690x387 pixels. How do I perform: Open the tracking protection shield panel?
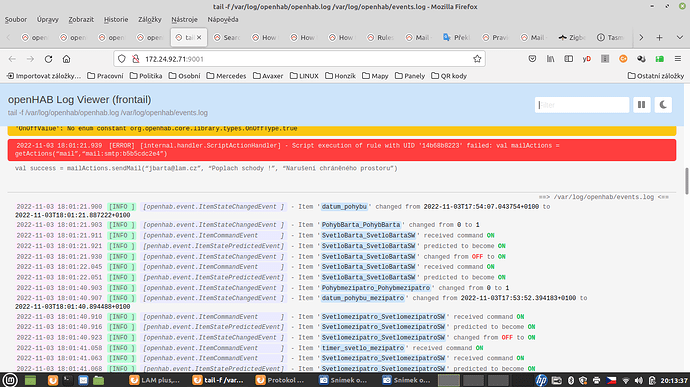122,59
